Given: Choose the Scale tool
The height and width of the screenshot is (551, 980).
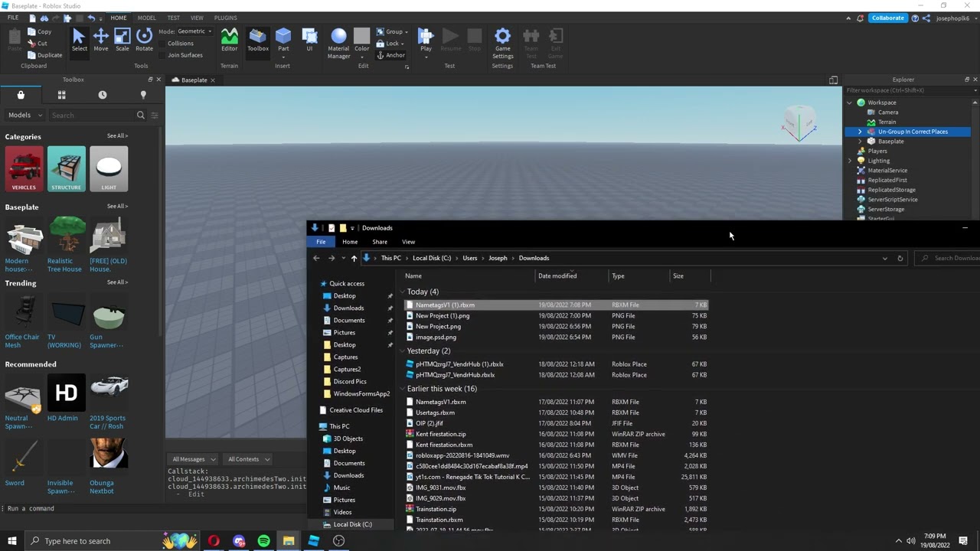Looking at the screenshot, I should pyautogui.click(x=122, y=41).
